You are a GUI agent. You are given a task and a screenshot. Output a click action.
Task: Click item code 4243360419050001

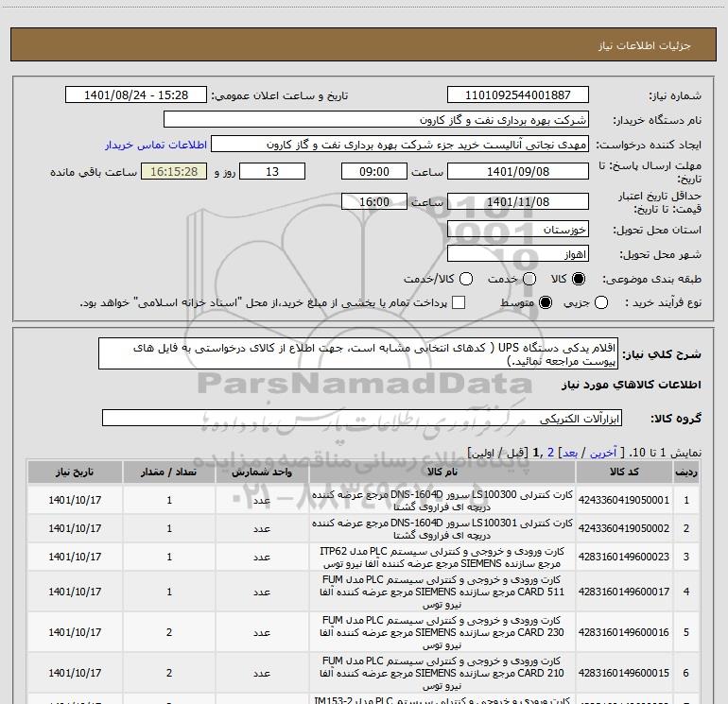point(624,500)
